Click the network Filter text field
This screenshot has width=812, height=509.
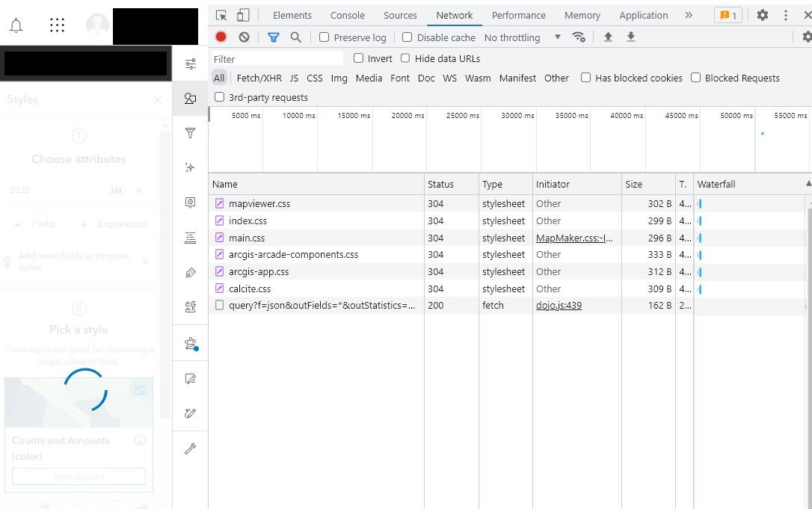pyautogui.click(x=277, y=59)
